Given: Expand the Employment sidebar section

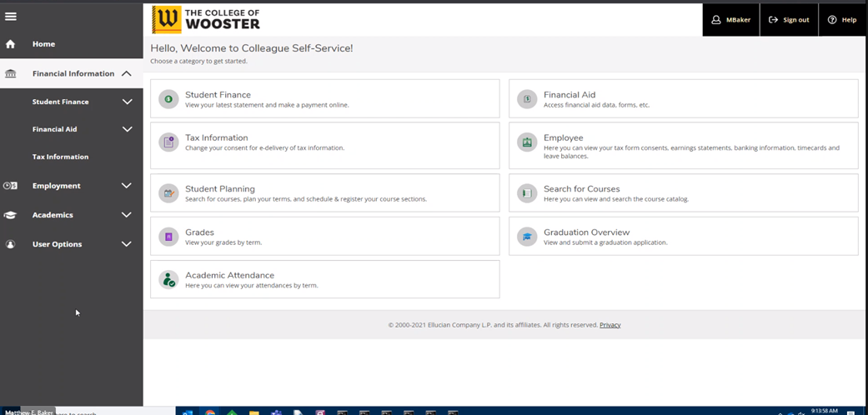Looking at the screenshot, I should point(127,186).
